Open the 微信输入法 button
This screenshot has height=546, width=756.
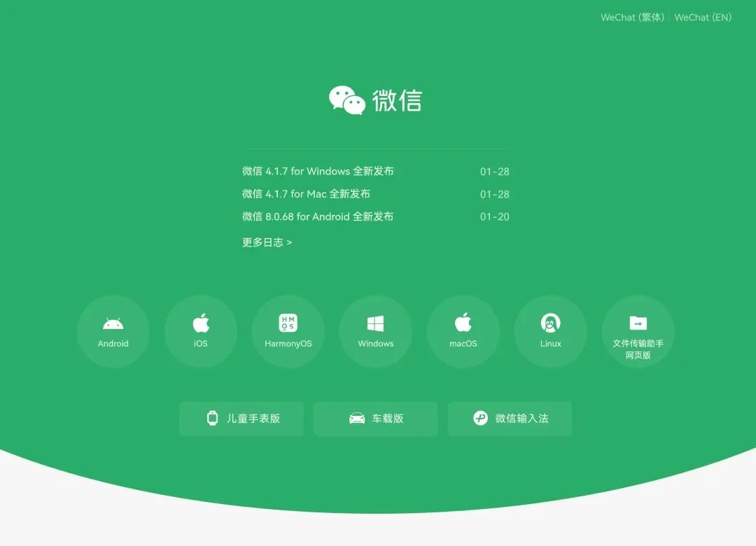tap(510, 419)
